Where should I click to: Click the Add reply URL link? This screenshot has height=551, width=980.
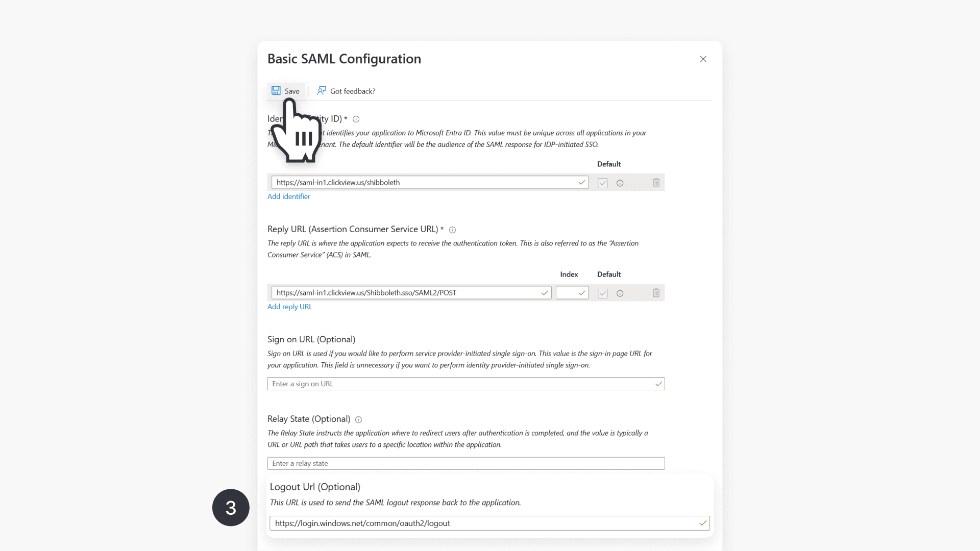point(289,307)
